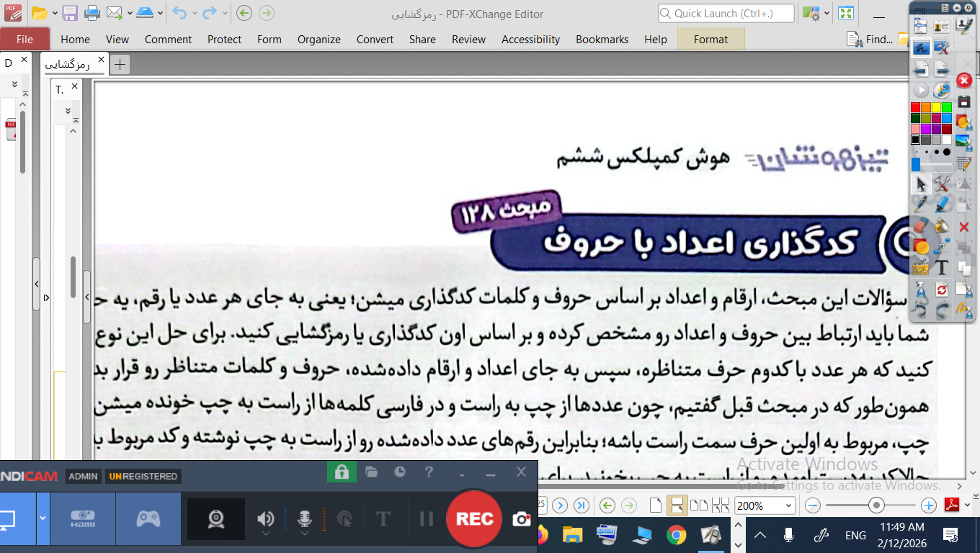
Task: Choose the text T tool in annotation palette
Action: tap(942, 268)
